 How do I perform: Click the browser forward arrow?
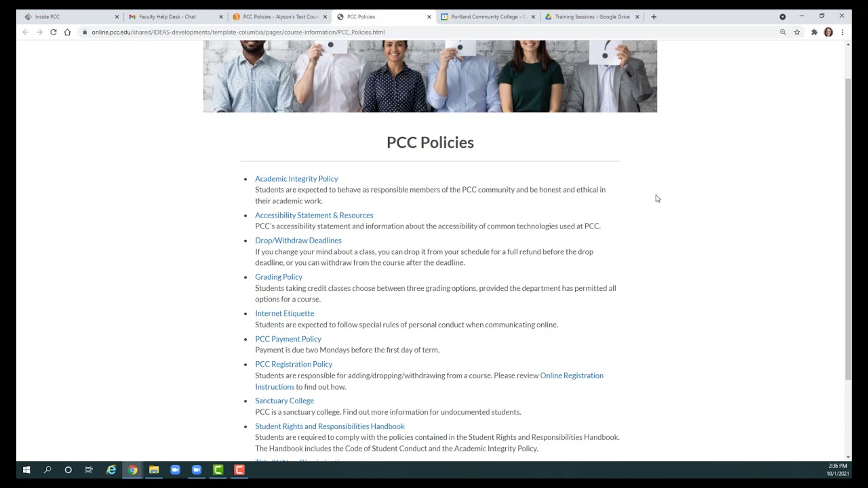[x=39, y=32]
